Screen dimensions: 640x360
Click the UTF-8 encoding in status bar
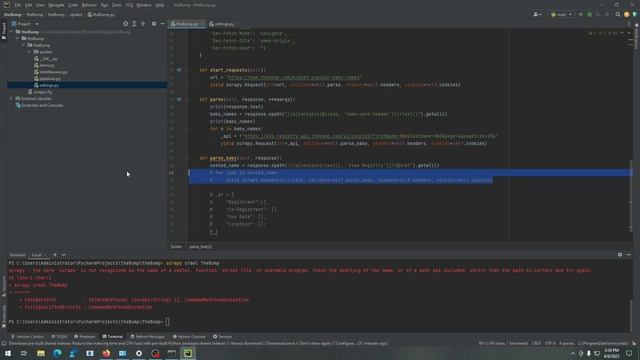coord(550,343)
